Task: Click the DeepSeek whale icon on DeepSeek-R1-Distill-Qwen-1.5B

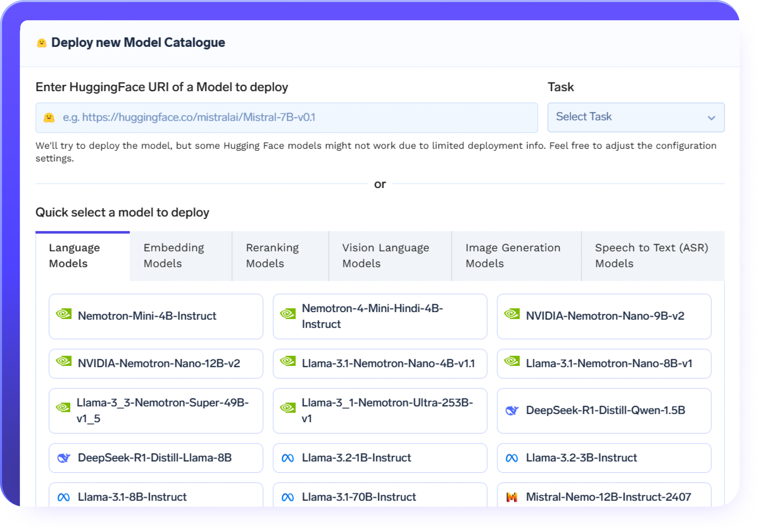Action: [x=512, y=410]
